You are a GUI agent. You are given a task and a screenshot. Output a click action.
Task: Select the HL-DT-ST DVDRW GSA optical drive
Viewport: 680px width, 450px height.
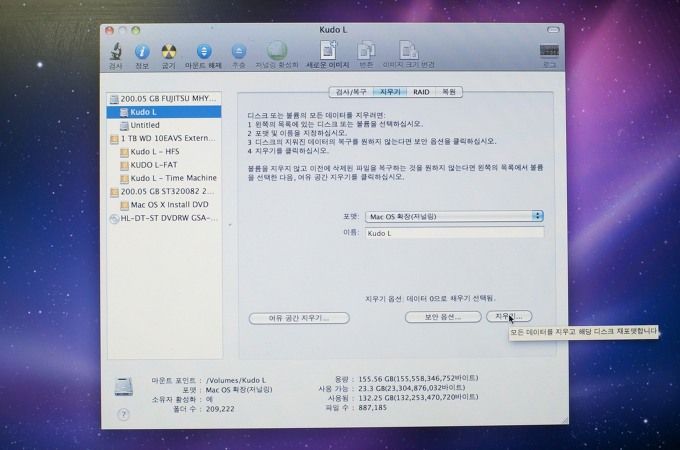tap(164, 218)
